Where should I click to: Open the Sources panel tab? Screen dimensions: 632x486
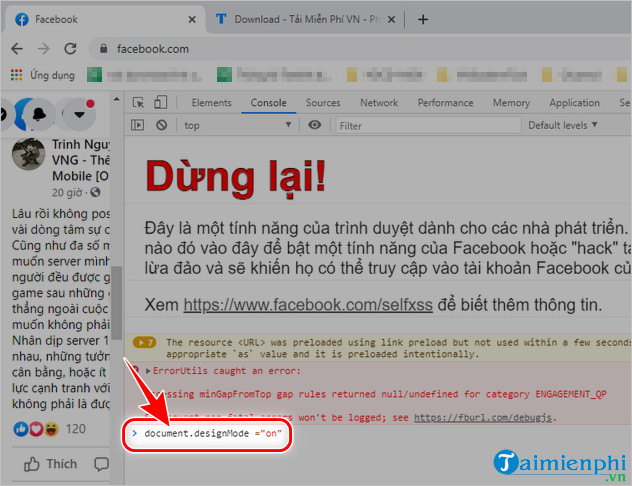pyautogui.click(x=323, y=103)
